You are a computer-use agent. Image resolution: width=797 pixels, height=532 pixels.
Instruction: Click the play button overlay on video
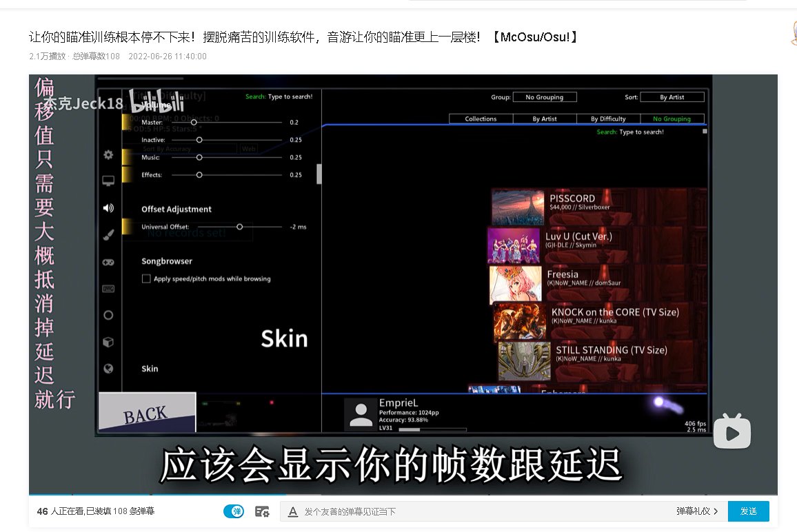click(732, 431)
